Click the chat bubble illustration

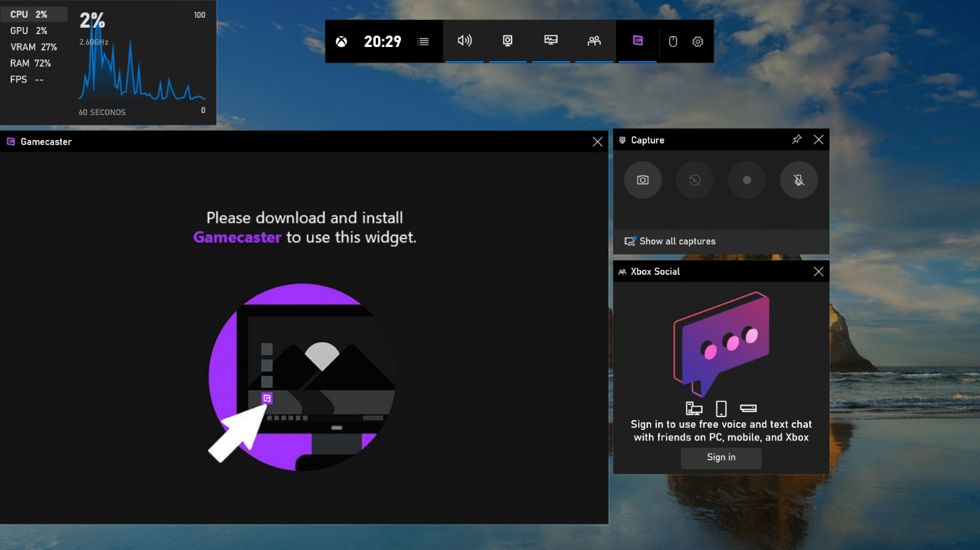[721, 343]
